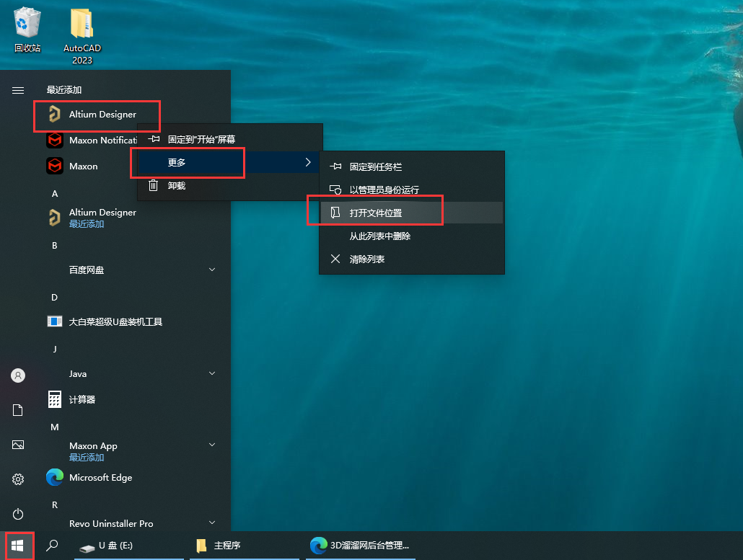The height and width of the screenshot is (560, 743).
Task: Choose 以管理员身份运行
Action: [x=411, y=190]
